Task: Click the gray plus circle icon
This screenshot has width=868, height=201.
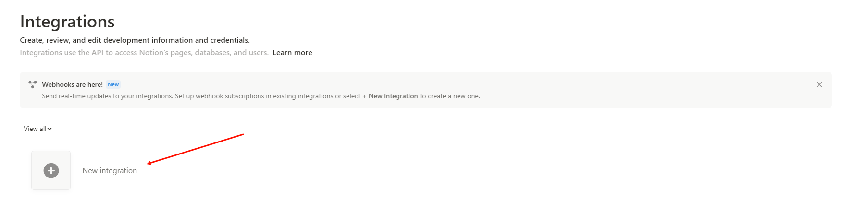Action: point(51,170)
